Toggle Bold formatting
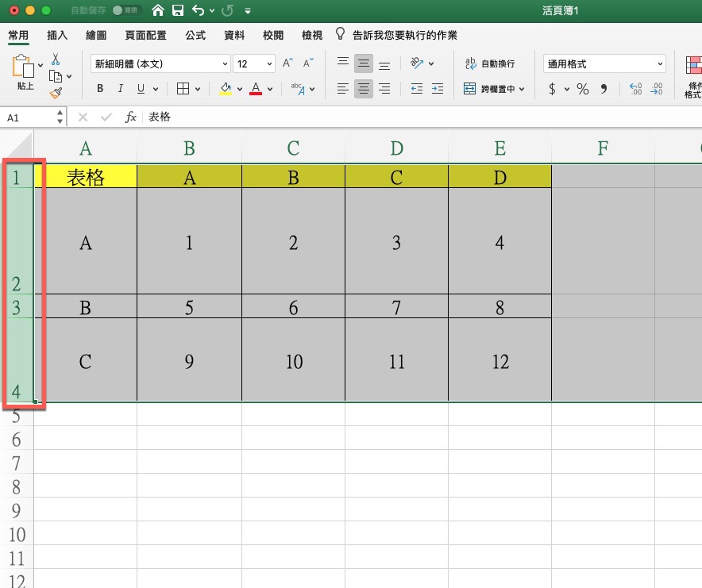The height and width of the screenshot is (588, 702). (x=100, y=89)
